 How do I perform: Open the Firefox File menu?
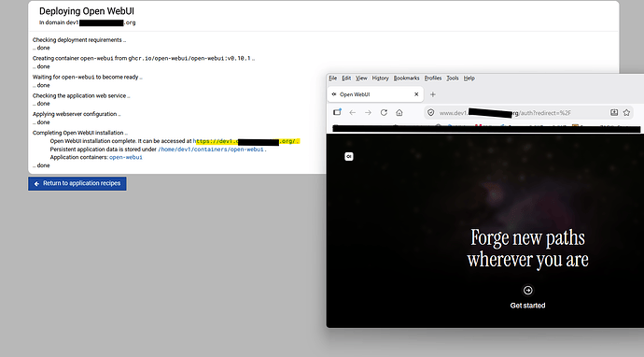coord(332,79)
